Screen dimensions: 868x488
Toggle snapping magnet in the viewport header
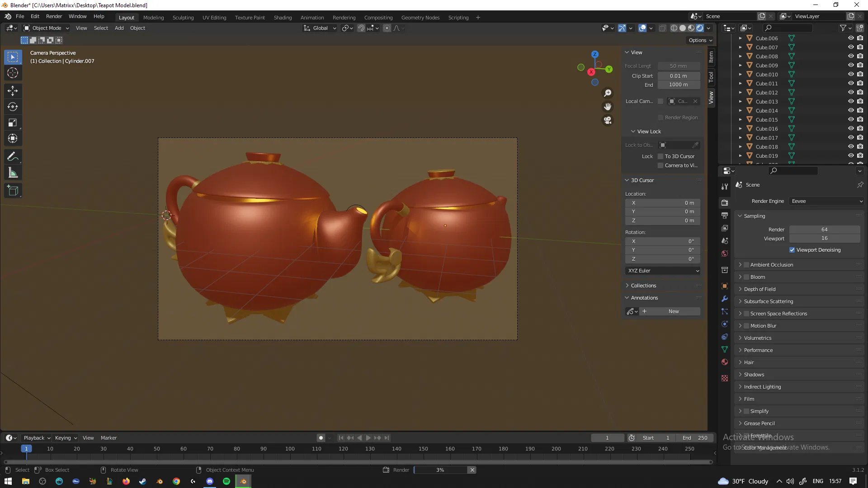[361, 28]
